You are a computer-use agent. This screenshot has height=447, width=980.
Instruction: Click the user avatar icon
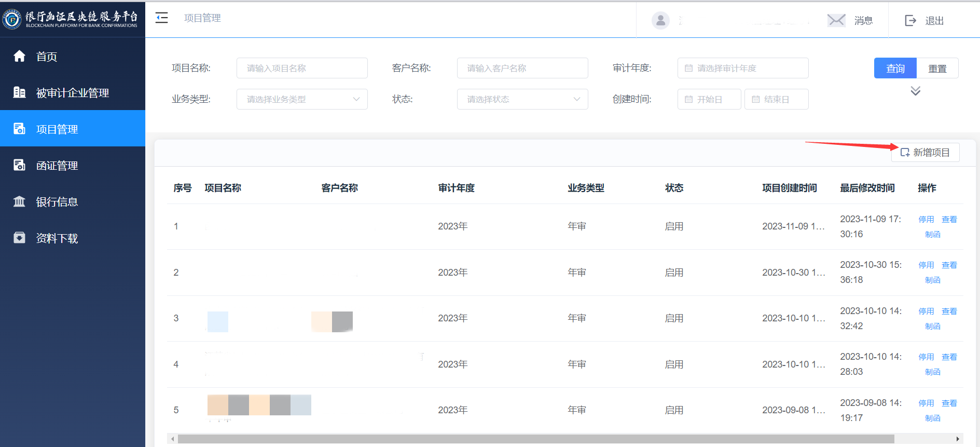click(660, 20)
